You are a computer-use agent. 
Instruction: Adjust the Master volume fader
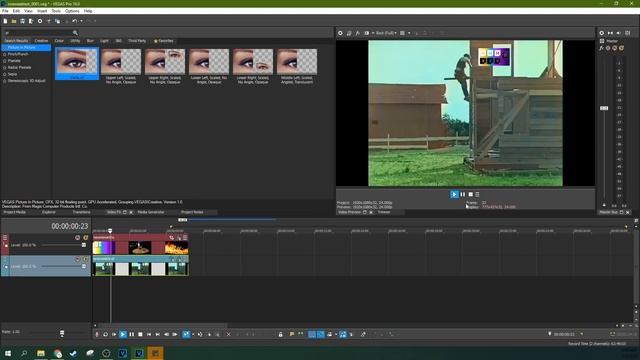[604, 108]
